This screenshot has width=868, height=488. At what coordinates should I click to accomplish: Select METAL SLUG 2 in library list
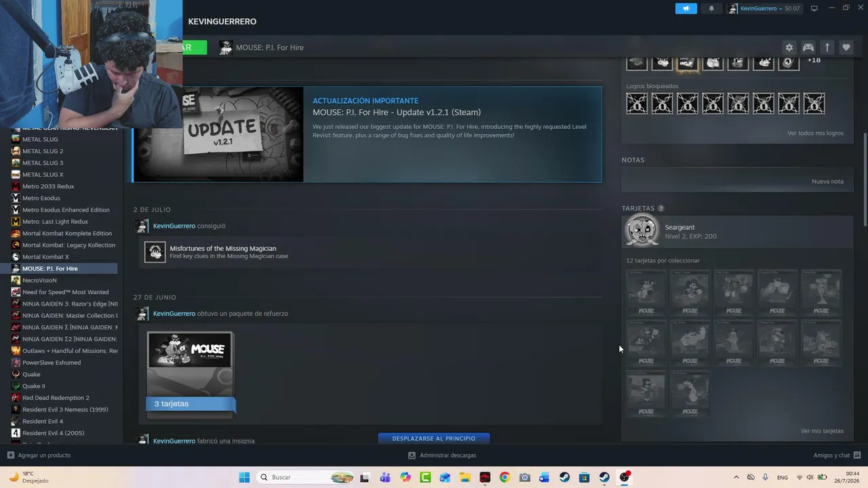43,151
